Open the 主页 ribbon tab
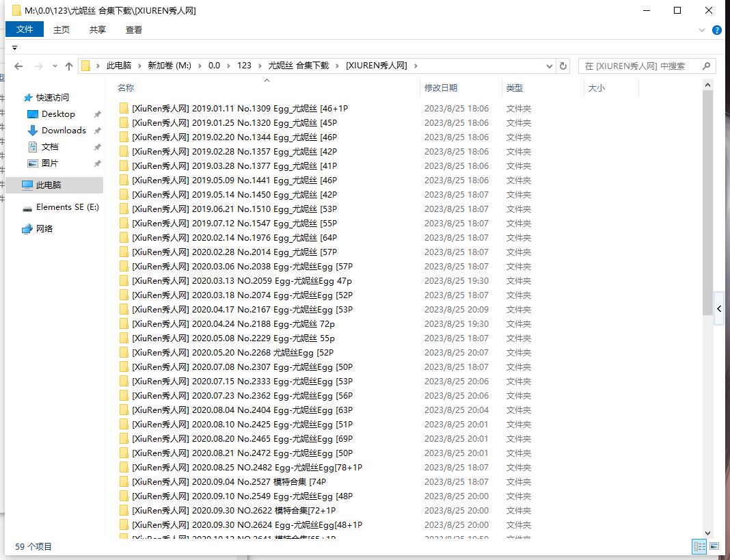 (x=61, y=30)
